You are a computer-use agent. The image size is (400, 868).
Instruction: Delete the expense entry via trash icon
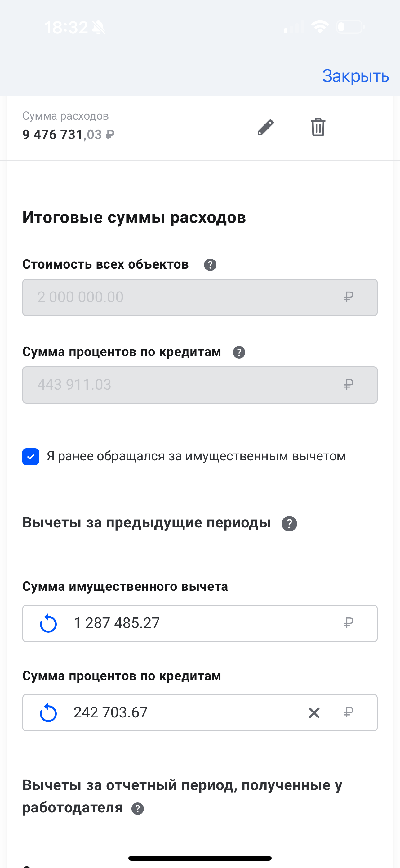(318, 127)
